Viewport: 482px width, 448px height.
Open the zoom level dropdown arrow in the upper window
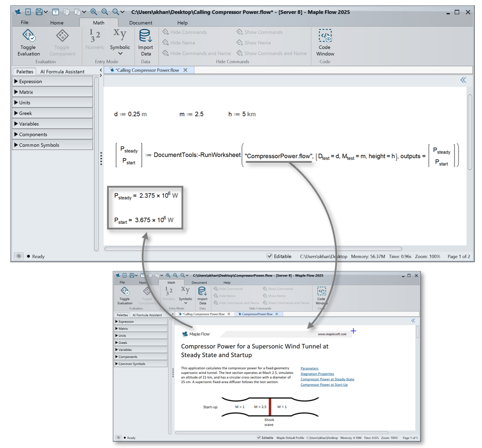pos(122,12)
